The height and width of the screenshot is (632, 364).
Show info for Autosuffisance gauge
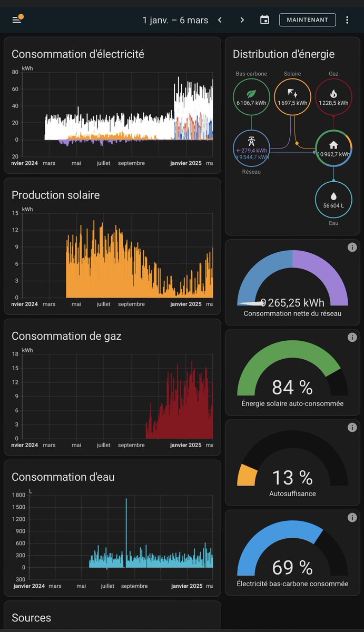click(x=352, y=427)
